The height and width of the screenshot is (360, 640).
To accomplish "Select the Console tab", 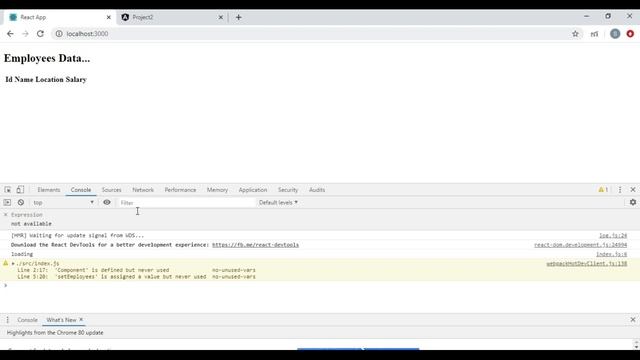I will [x=81, y=190].
